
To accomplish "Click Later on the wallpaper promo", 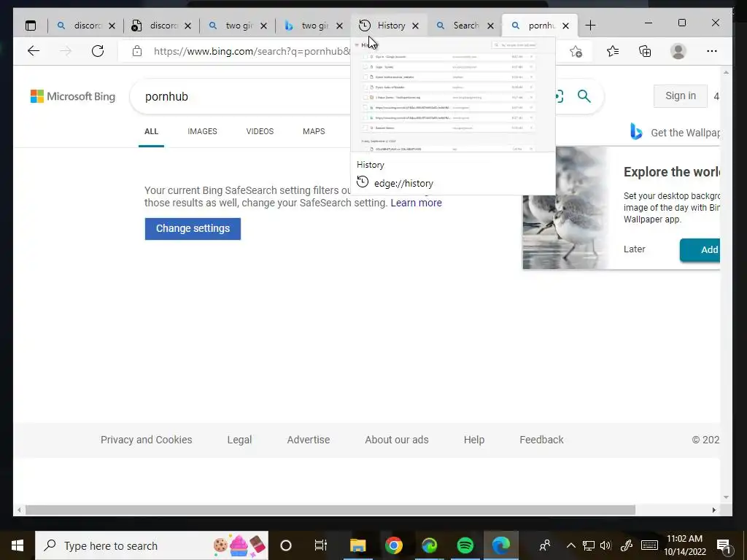I will point(634,249).
